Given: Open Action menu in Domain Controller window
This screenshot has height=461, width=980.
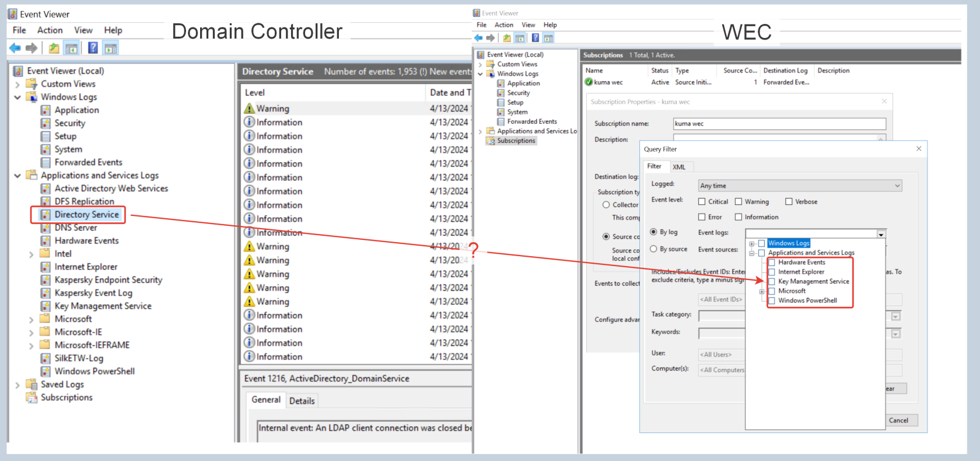Looking at the screenshot, I should [x=50, y=30].
